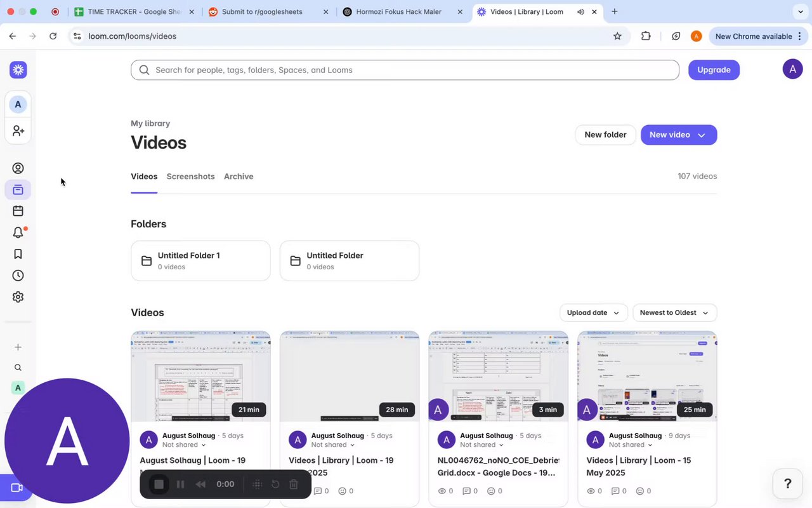Click the comments count on 15 May video
The image size is (812, 508).
[619, 491]
